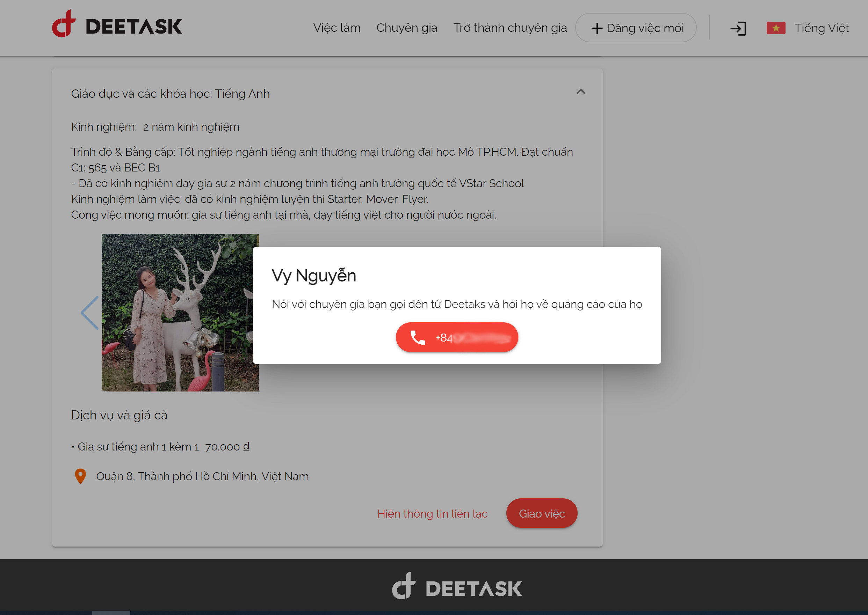Collapse the Giáo dục Tiếng Anh section
The height and width of the screenshot is (615, 868).
580,91
